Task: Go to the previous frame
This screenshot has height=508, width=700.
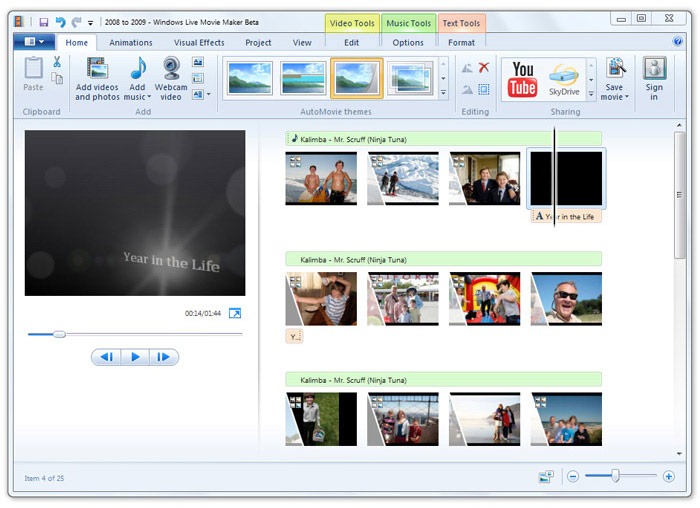Action: [x=106, y=357]
